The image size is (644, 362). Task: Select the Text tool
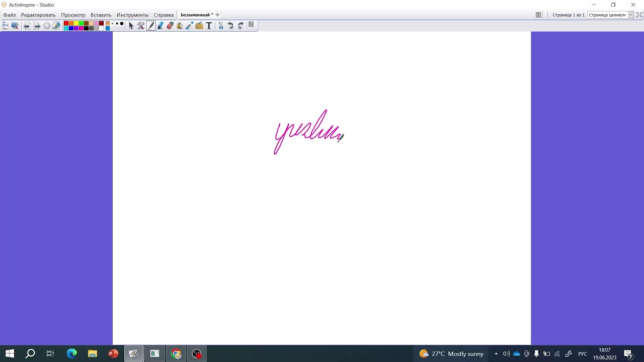click(x=209, y=25)
